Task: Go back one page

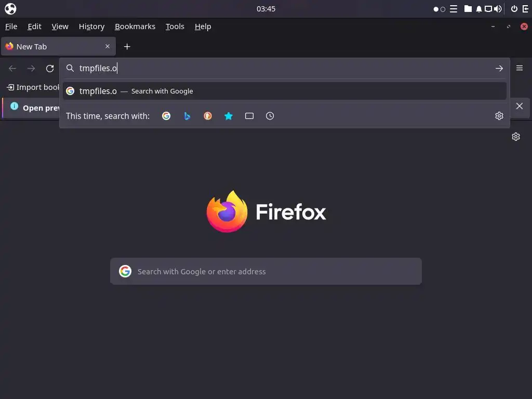Action: pos(12,69)
